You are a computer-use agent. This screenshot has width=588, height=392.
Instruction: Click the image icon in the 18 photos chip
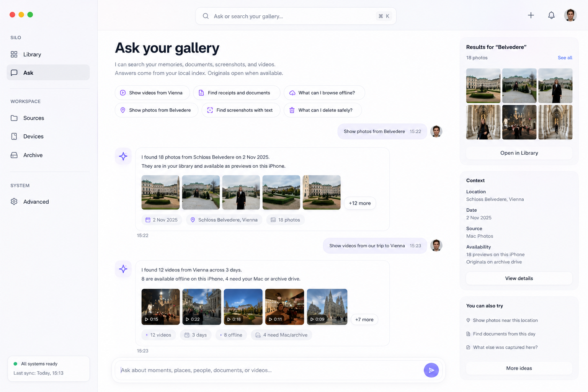point(273,220)
